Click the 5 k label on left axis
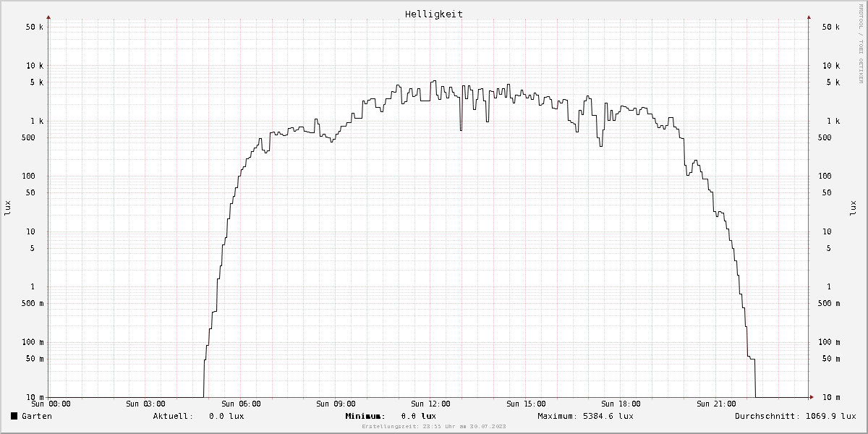Screen dimensions: 868x434 click(37, 82)
